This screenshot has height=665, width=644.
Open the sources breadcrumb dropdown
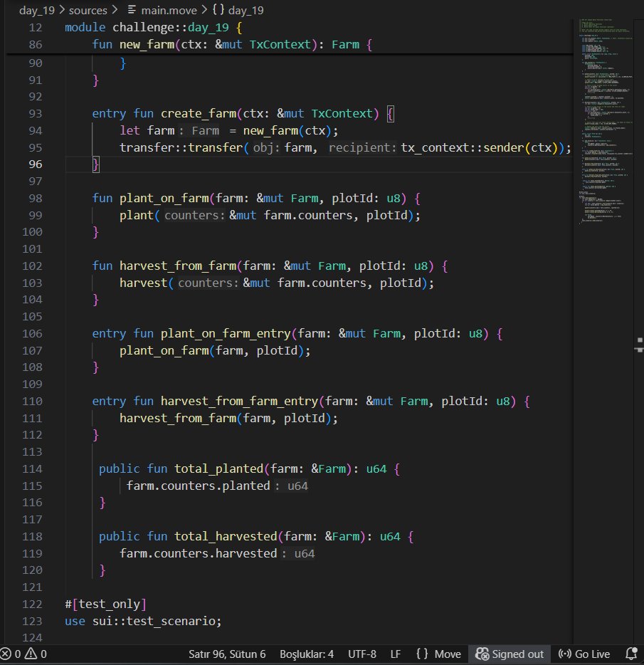click(x=89, y=10)
